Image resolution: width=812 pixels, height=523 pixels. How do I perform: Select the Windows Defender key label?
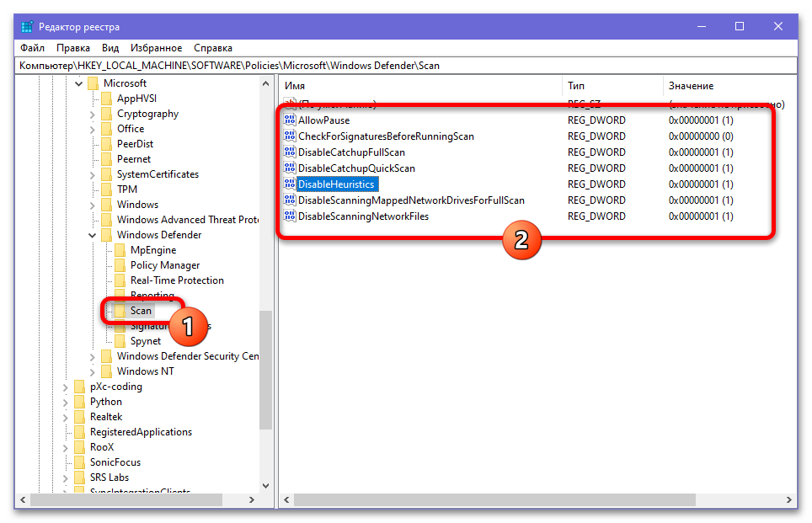pos(159,235)
